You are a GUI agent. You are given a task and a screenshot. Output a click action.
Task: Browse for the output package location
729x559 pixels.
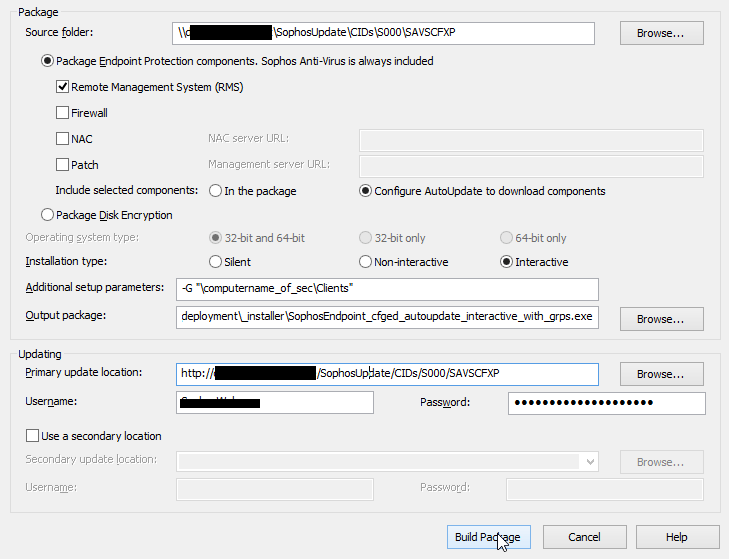point(662,319)
